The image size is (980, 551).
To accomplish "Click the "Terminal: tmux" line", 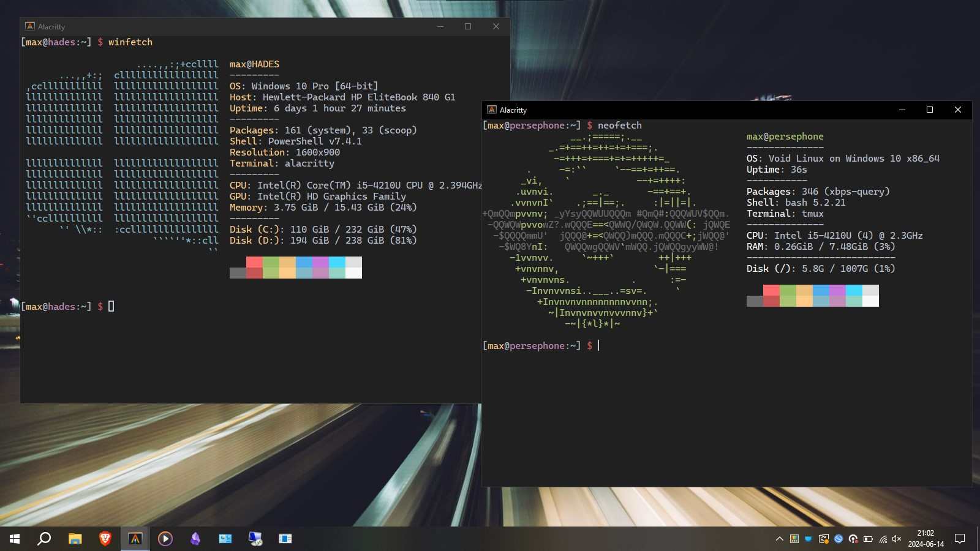I will 785,214.
